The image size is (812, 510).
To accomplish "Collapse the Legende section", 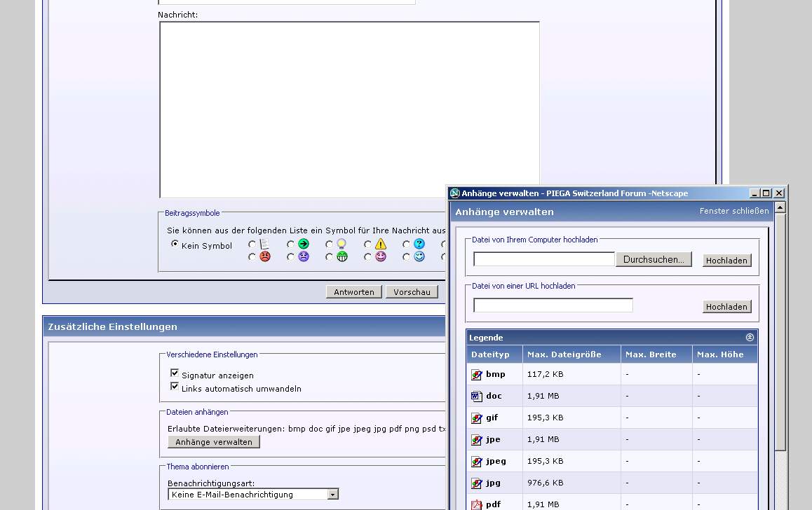I will [x=750, y=338].
